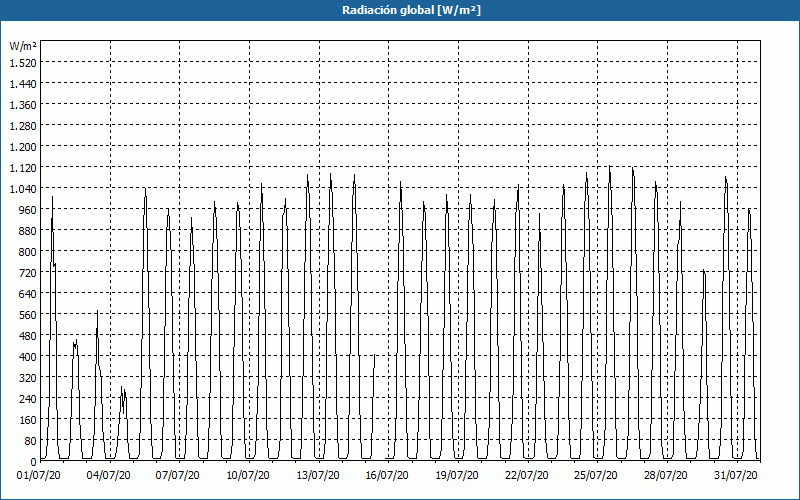Click the 1.520 y-axis label
The height and width of the screenshot is (500, 800).
[x=23, y=63]
